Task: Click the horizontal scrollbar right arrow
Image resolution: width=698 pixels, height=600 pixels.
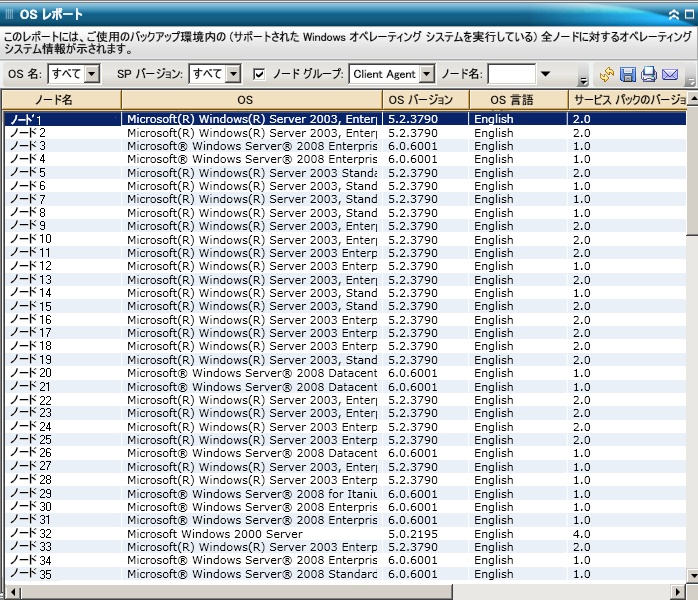Action: tap(678, 592)
